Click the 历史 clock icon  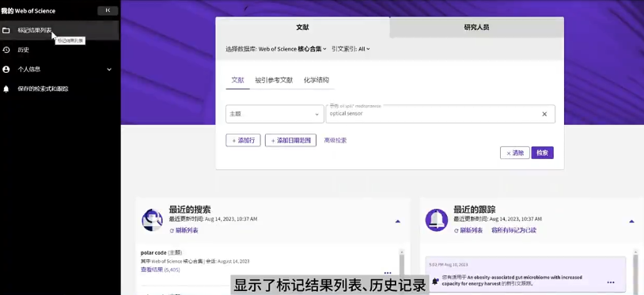coord(6,50)
